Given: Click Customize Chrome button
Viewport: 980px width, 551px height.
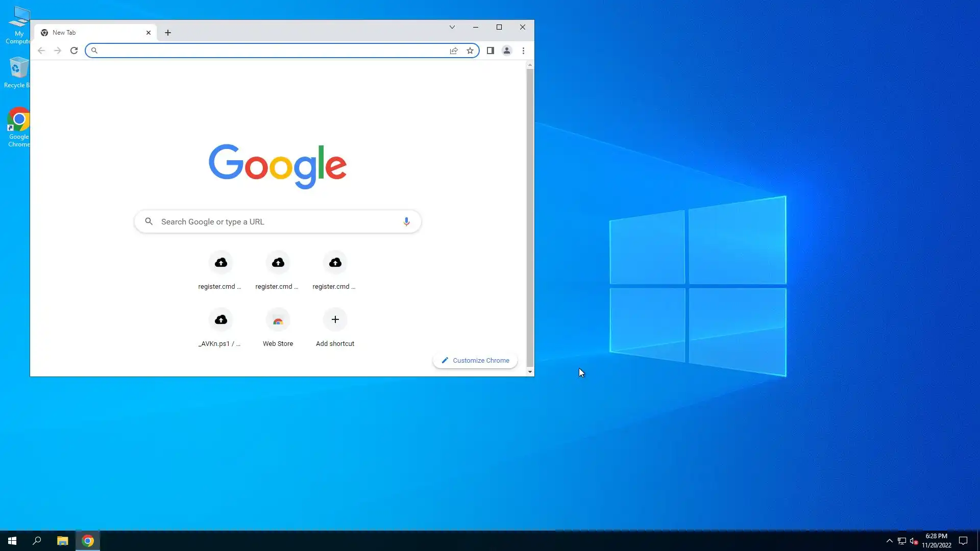Looking at the screenshot, I should pos(475,360).
